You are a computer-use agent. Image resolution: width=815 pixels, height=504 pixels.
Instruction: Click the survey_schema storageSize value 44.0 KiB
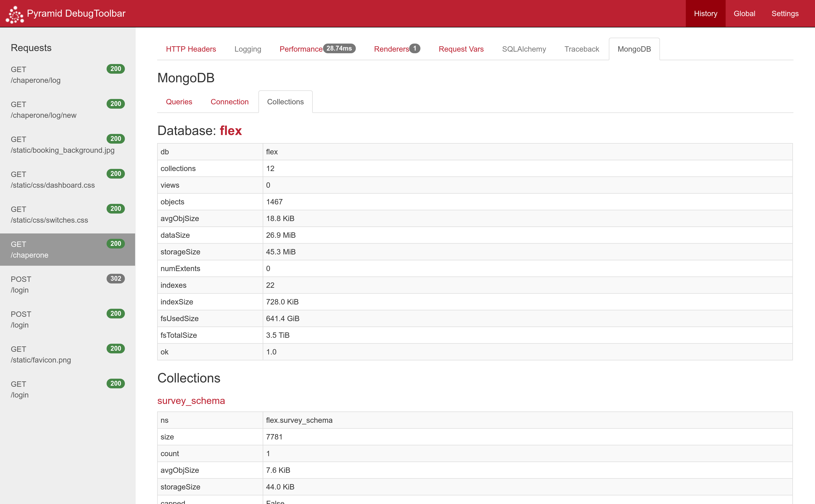coord(280,487)
